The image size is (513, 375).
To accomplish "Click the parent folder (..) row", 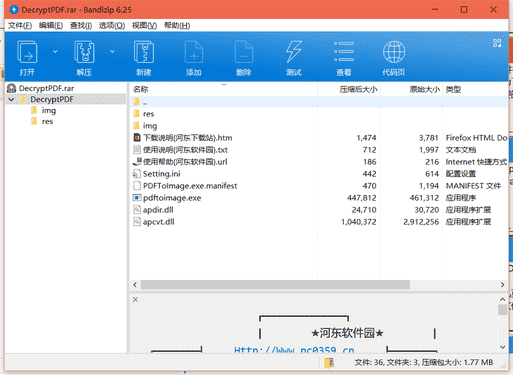I will pos(319,102).
